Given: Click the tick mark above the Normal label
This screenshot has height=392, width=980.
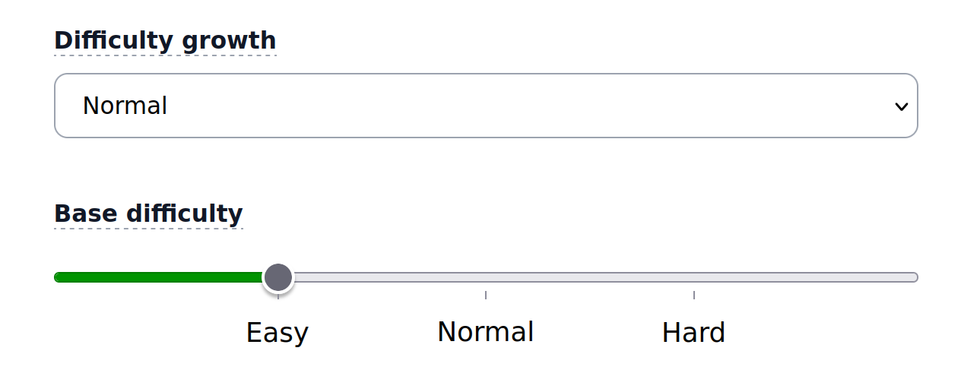Looking at the screenshot, I should 486,294.
